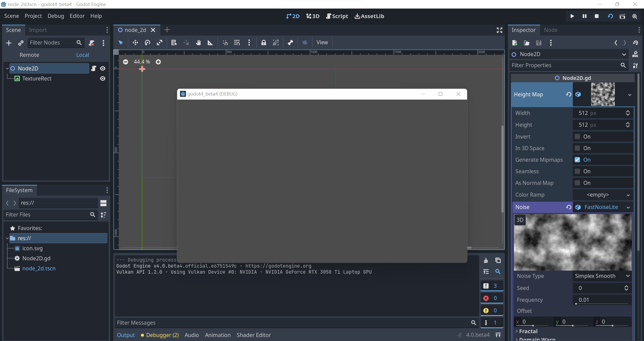
Task: Open the Editor menu
Action: point(77,16)
